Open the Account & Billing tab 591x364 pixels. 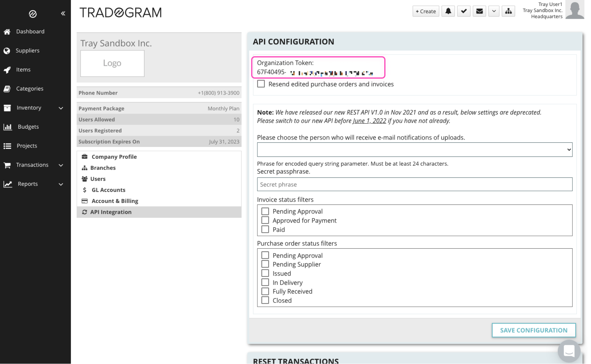(x=115, y=201)
